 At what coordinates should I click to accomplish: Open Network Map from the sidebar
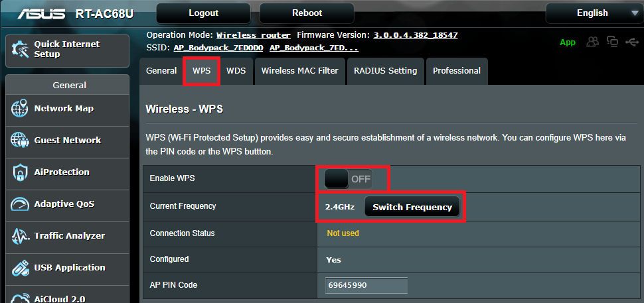(67, 109)
